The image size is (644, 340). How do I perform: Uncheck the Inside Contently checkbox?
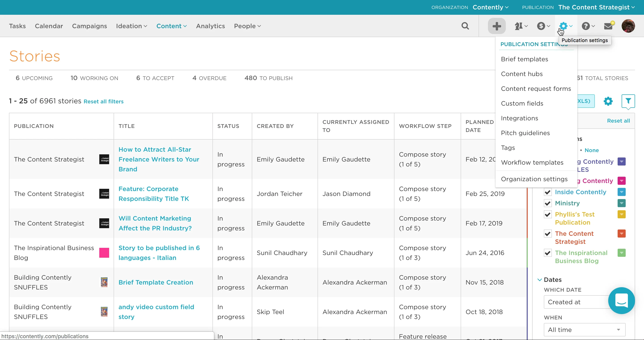tap(547, 192)
